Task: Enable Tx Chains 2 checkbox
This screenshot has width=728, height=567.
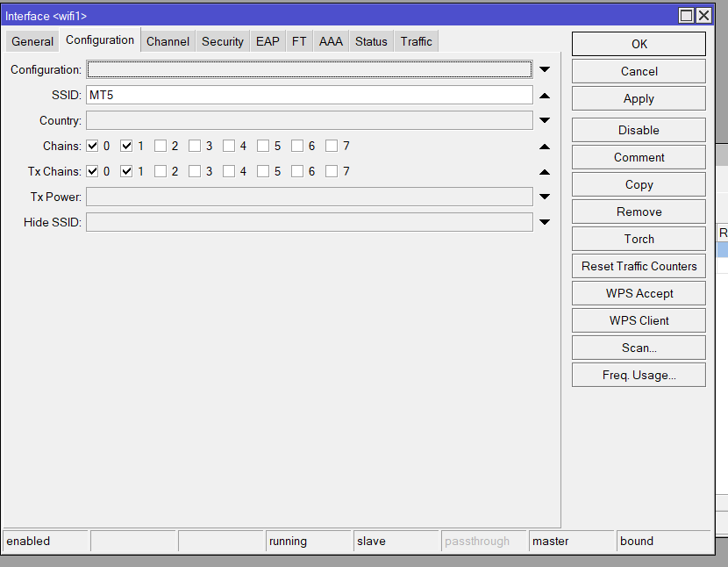Action: click(x=161, y=171)
